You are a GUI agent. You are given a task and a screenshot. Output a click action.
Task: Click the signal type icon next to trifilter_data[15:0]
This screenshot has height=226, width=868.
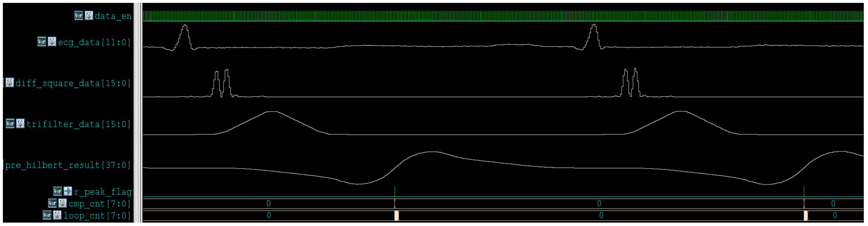tap(20, 124)
